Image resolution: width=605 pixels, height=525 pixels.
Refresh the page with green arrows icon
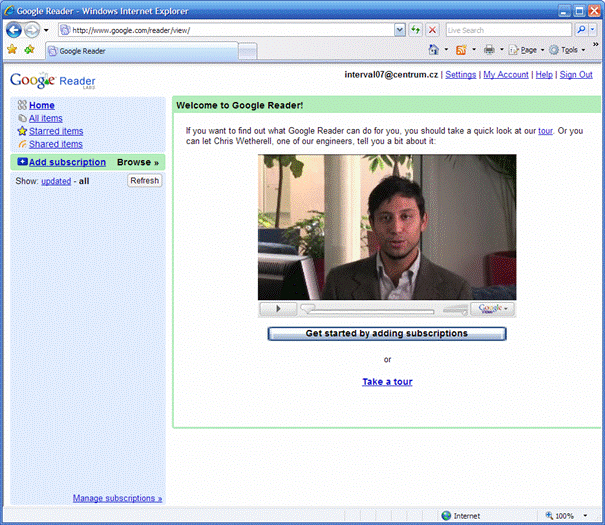(415, 30)
